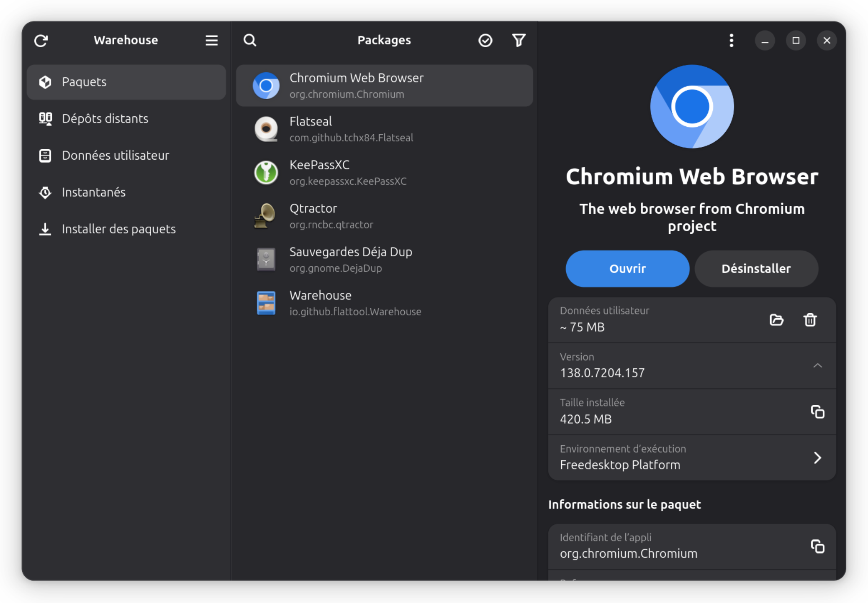Screen dimensions: 868x603
Task: Go to Données utilisateur section
Action: click(115, 156)
